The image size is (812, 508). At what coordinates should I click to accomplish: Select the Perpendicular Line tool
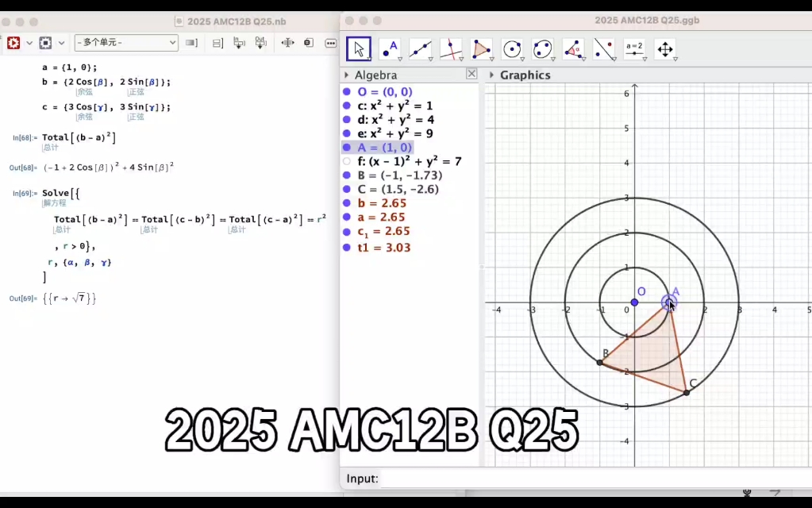pos(451,49)
